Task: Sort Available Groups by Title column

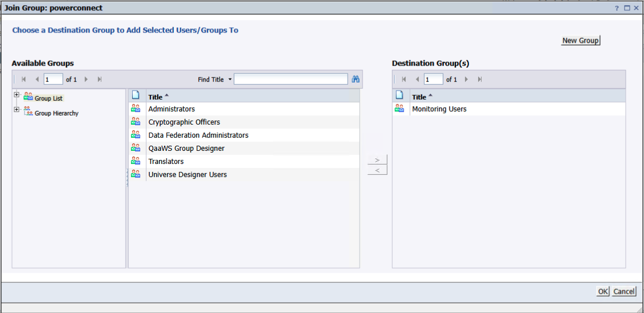Action: tap(158, 97)
